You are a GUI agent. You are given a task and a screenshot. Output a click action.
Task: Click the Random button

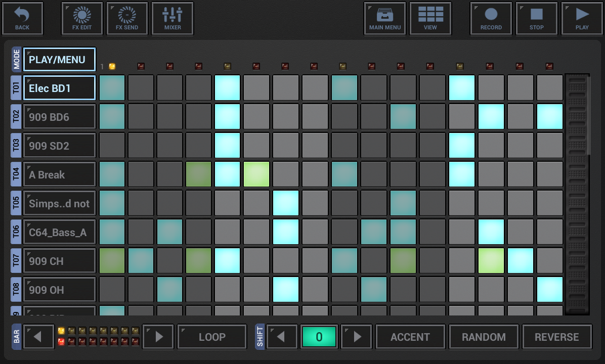pyautogui.click(x=484, y=337)
